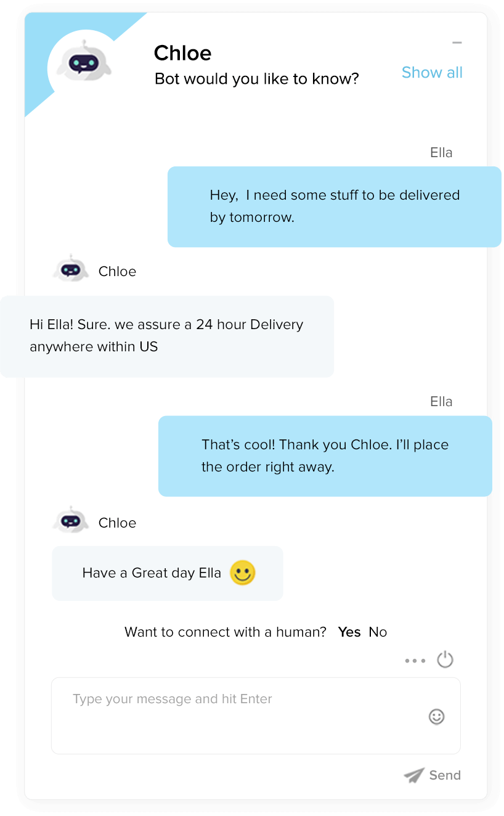Screen dimensions: 504x816
Task: Open the three-dots more options menu
Action: point(415,661)
